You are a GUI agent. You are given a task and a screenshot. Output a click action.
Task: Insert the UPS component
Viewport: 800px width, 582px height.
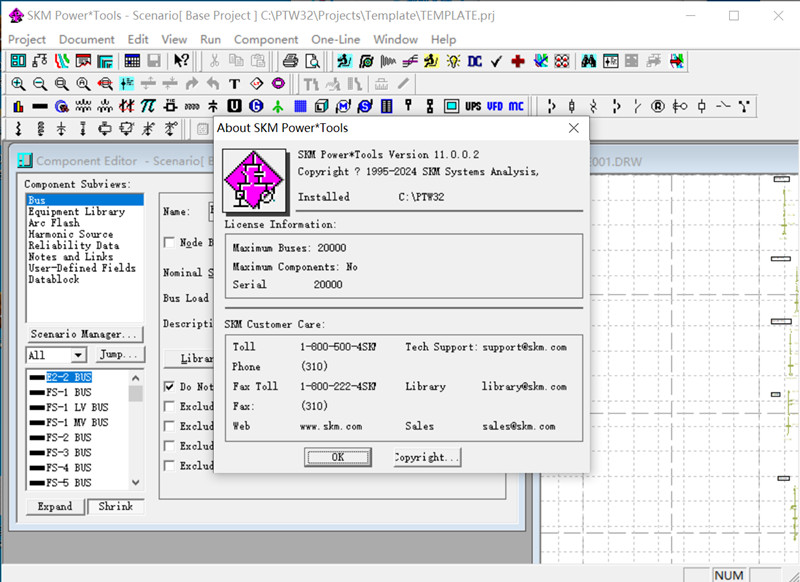(x=473, y=106)
